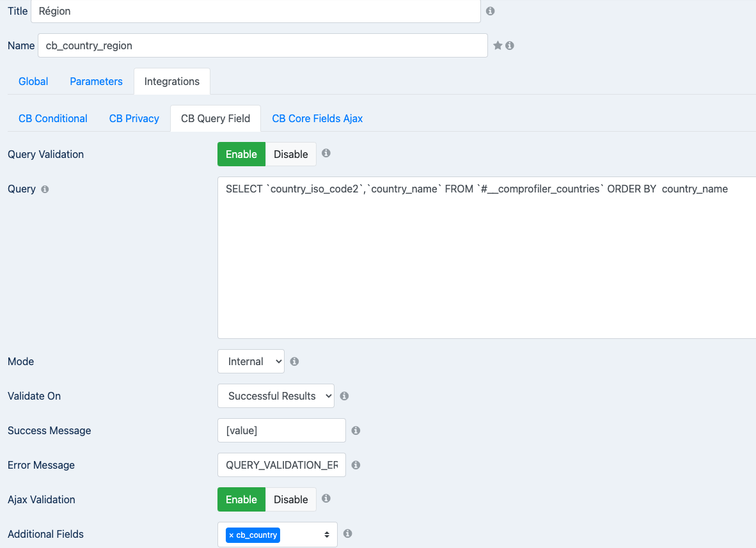Open the CB Conditional tab
This screenshot has height=548, width=756.
point(53,118)
